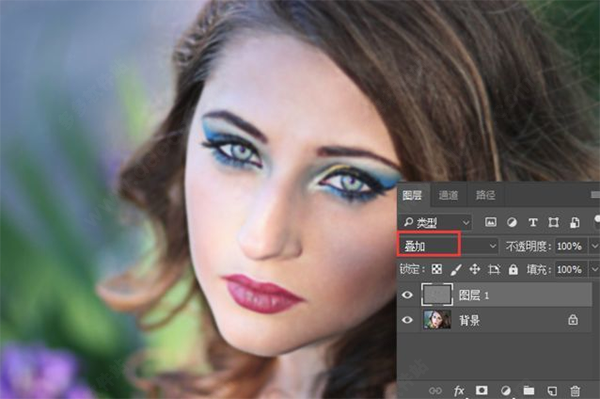The width and height of the screenshot is (600, 399).
Task: Create new group folder icon
Action: (529, 390)
